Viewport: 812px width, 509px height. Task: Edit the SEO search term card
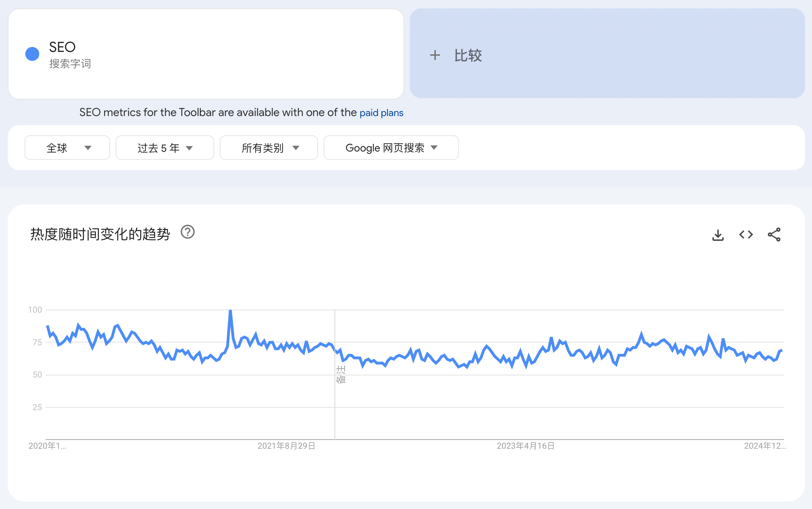tap(206, 54)
